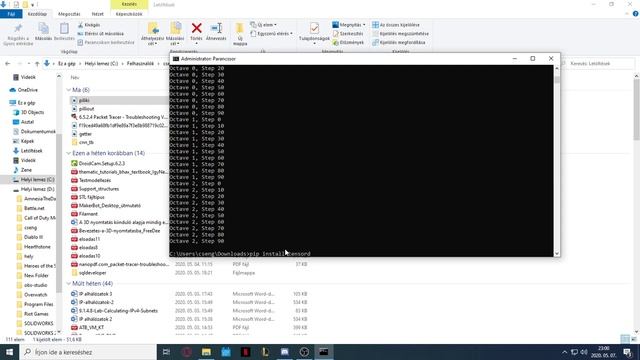Click the Windows Start button

pyautogui.click(x=9, y=352)
